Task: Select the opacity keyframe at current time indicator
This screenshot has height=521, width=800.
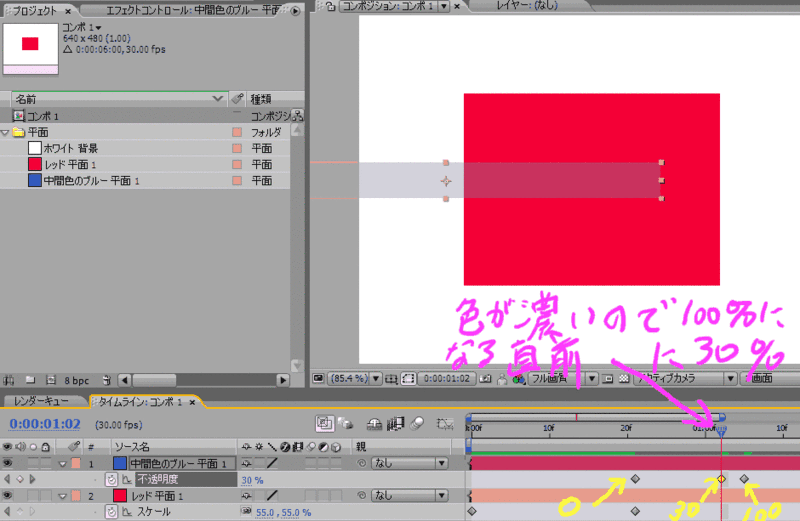Action: 721,479
